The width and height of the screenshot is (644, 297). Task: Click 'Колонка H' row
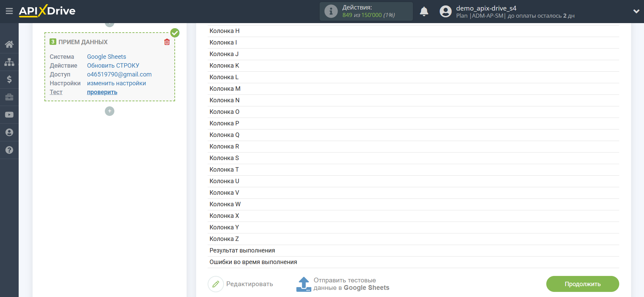click(x=413, y=31)
